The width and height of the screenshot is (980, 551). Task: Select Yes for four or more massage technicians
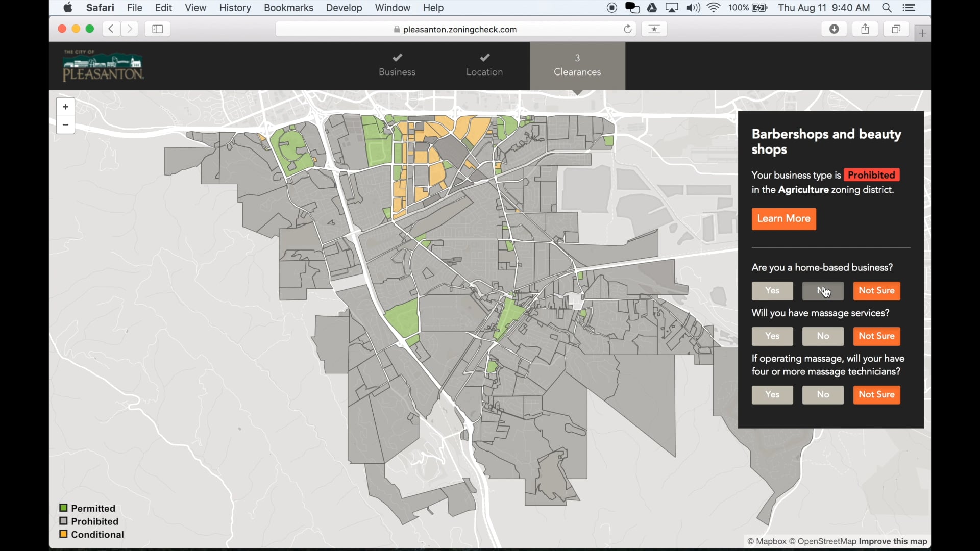click(x=771, y=394)
